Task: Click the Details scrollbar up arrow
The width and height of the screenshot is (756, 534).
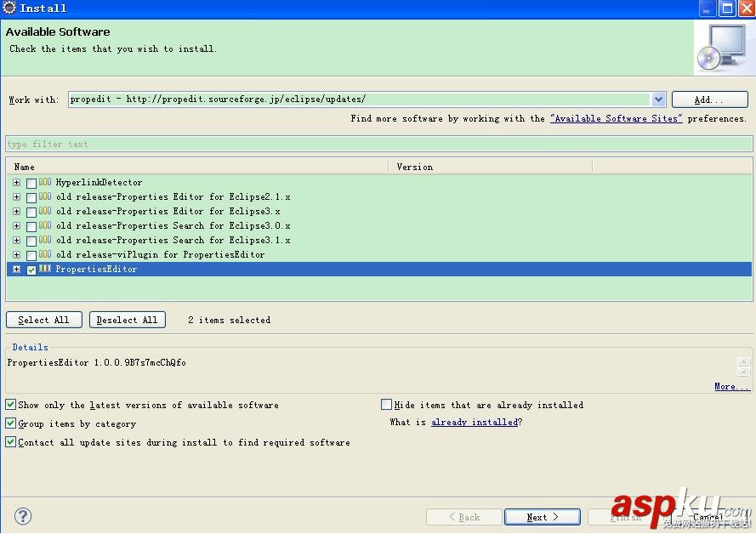Action: tap(743, 361)
